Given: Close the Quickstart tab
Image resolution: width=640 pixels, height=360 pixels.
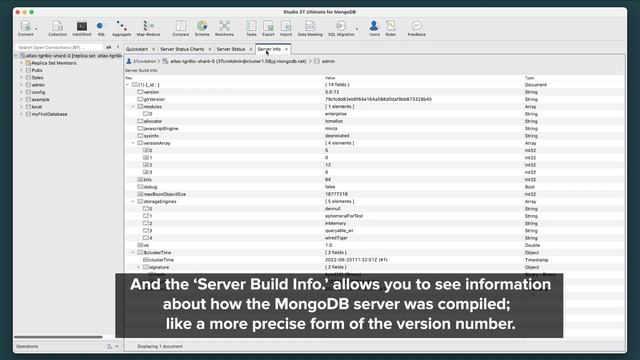Looking at the screenshot, I should (x=153, y=49).
